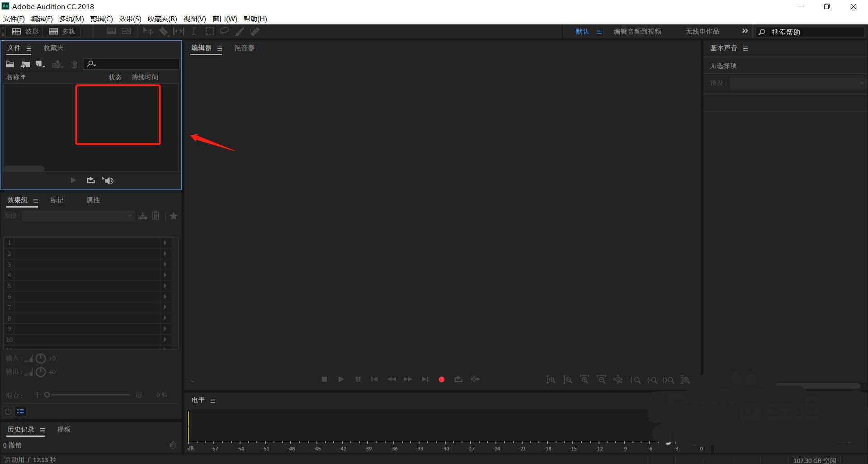Open the 编辑器 panel menu icon

pos(220,48)
